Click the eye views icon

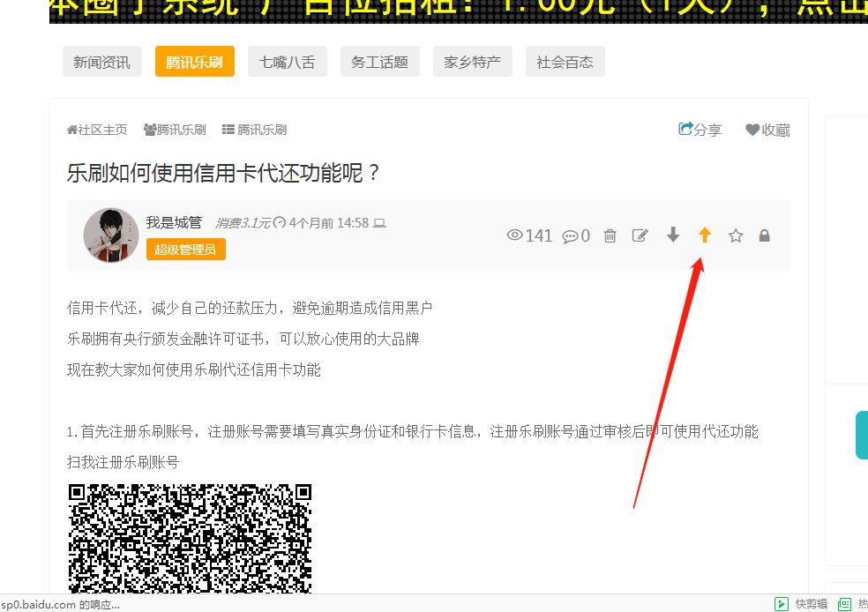[515, 235]
